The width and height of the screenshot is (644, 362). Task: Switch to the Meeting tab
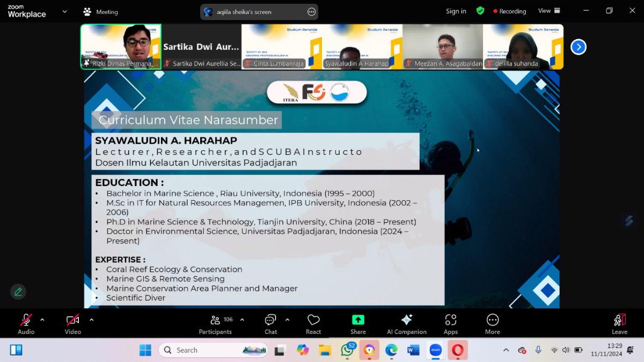[100, 12]
